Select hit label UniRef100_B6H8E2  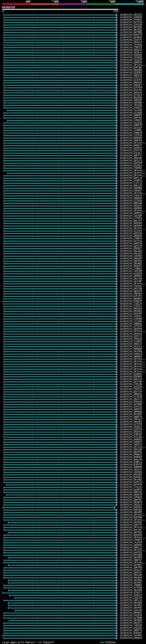(x=131, y=299)
